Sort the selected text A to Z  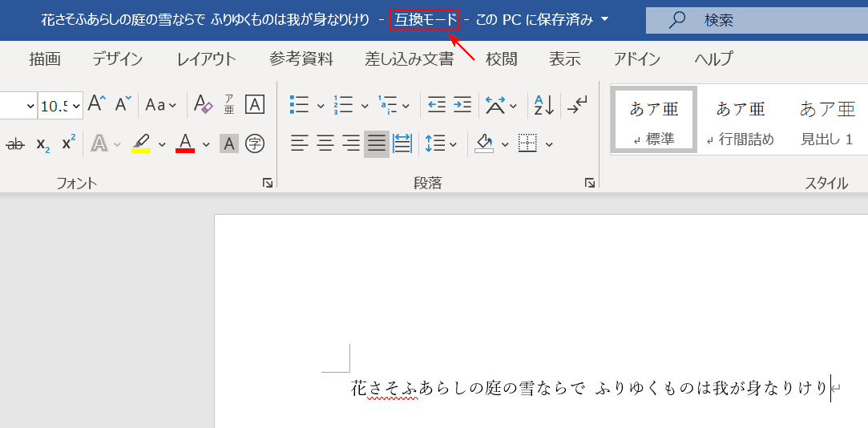pos(544,104)
